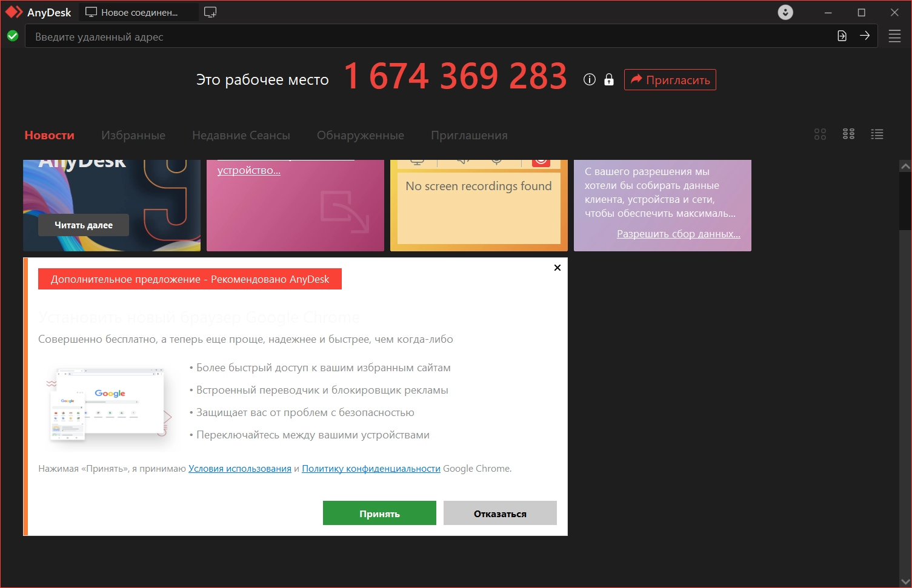Click the scrollbar up arrow

pos(905,166)
